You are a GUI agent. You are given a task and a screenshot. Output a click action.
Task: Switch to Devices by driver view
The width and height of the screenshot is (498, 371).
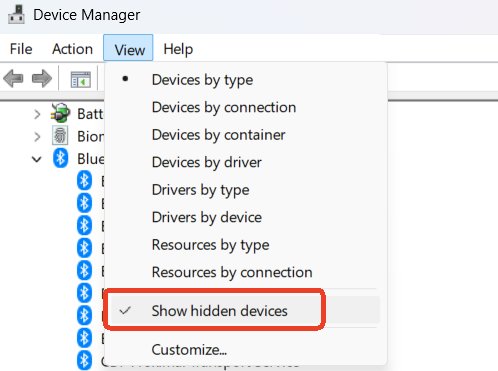click(245, 162)
